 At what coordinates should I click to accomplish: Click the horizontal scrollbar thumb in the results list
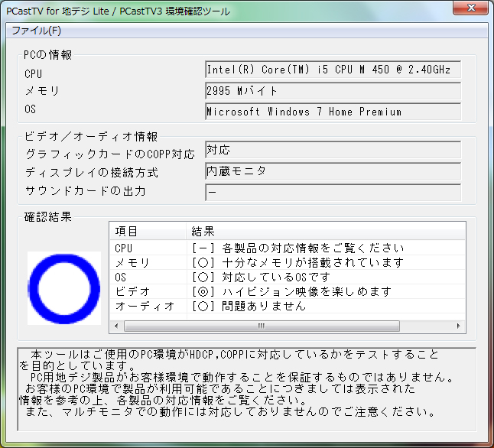pos(262,326)
